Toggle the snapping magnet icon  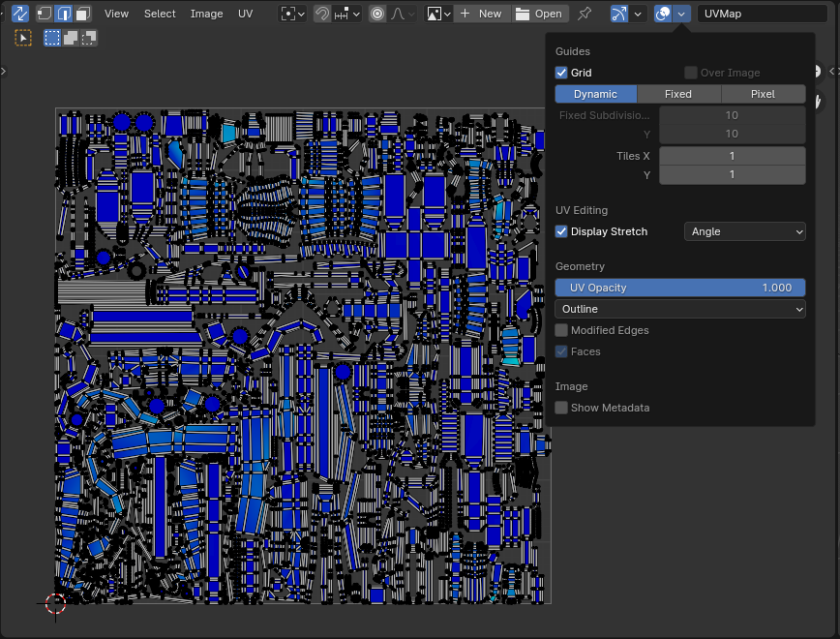(322, 14)
